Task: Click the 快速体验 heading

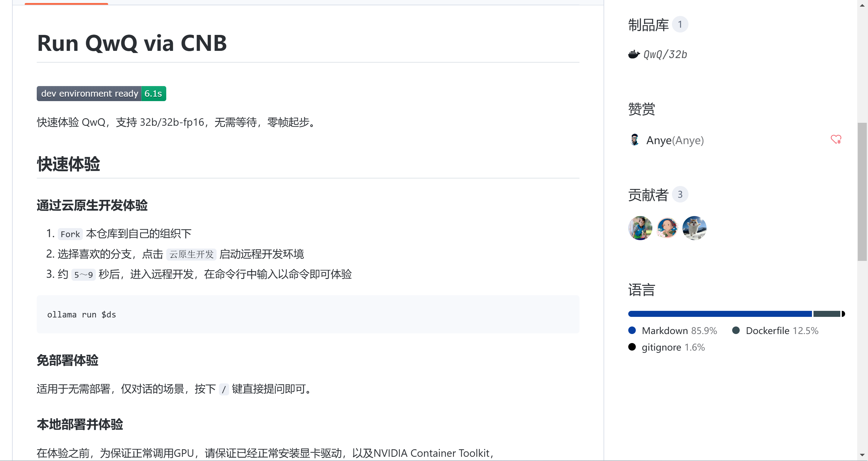Action: 68,164
